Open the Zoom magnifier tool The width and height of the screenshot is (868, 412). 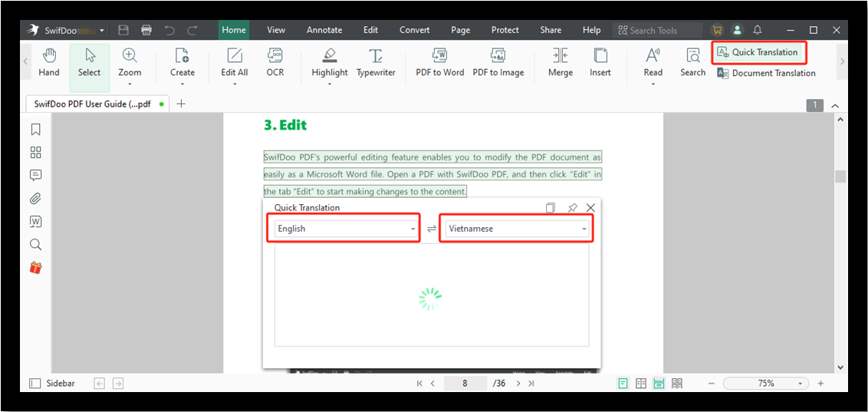(x=130, y=62)
